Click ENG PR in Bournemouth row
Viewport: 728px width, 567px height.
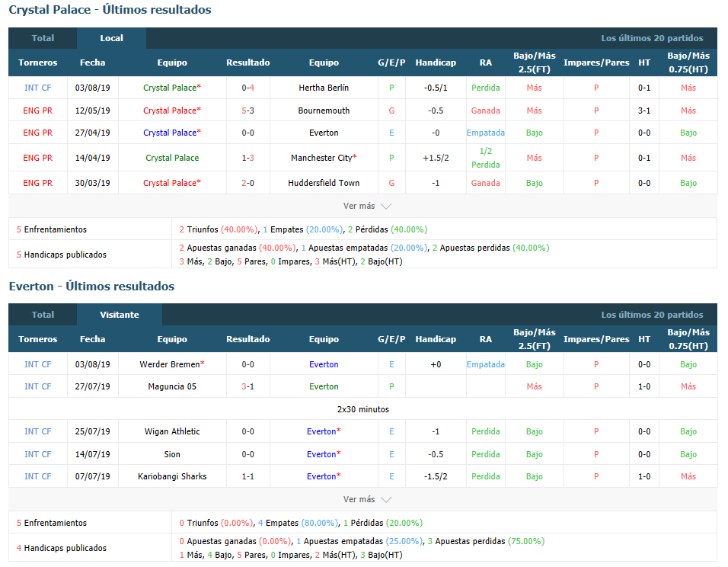coord(37,111)
